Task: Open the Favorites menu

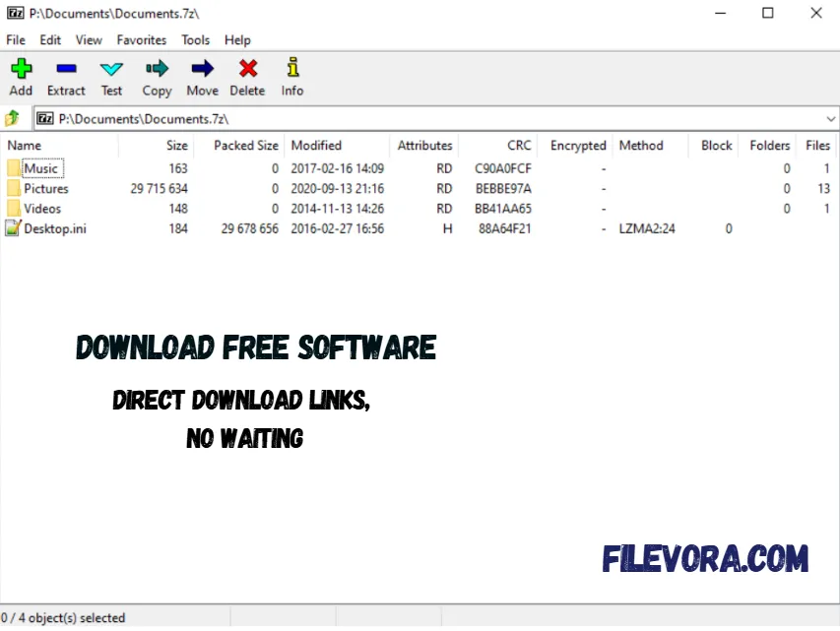Action: (141, 39)
